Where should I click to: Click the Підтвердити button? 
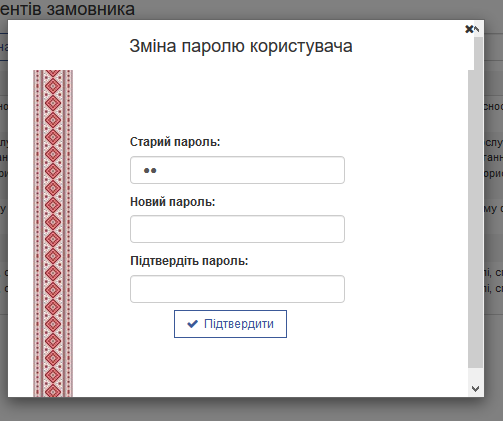(x=230, y=324)
